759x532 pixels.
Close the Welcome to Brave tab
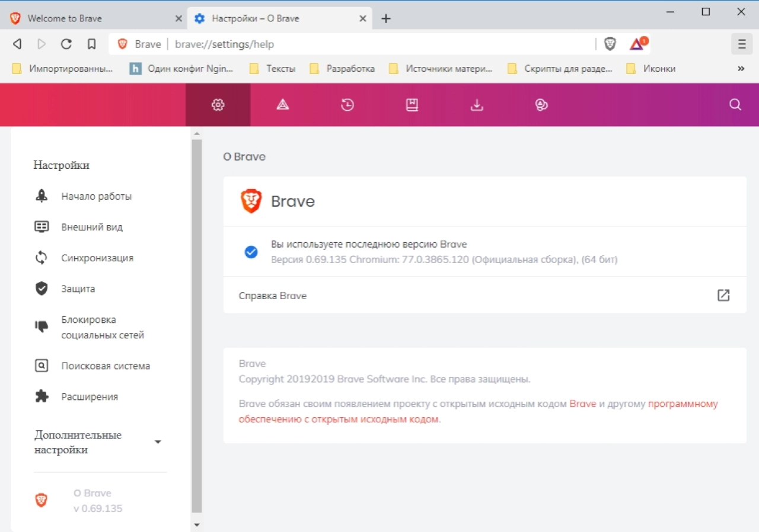coord(178,18)
